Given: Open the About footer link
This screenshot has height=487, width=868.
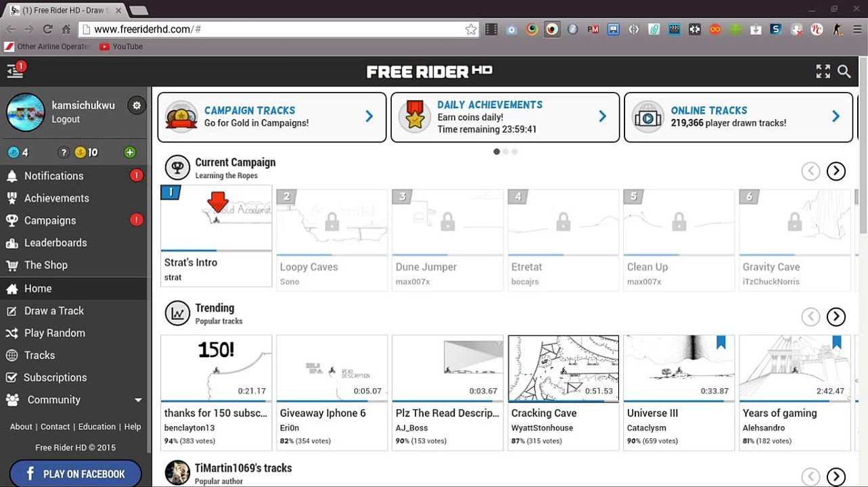Looking at the screenshot, I should pos(21,427).
